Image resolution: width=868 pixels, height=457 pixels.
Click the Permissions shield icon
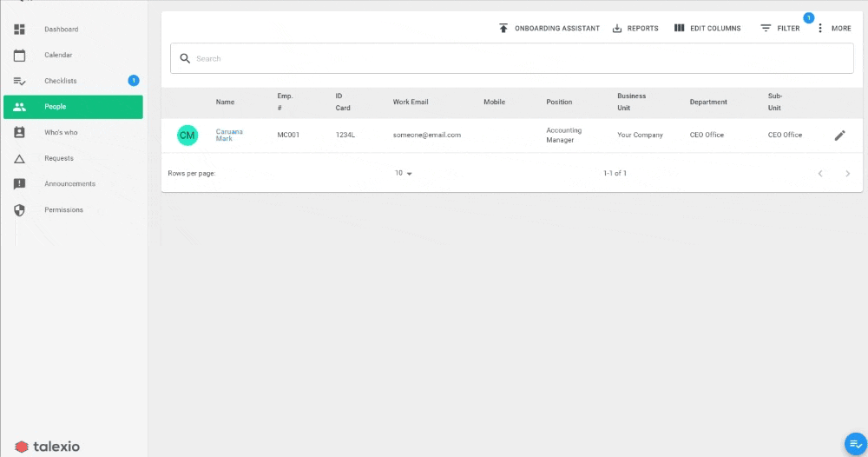tap(19, 210)
